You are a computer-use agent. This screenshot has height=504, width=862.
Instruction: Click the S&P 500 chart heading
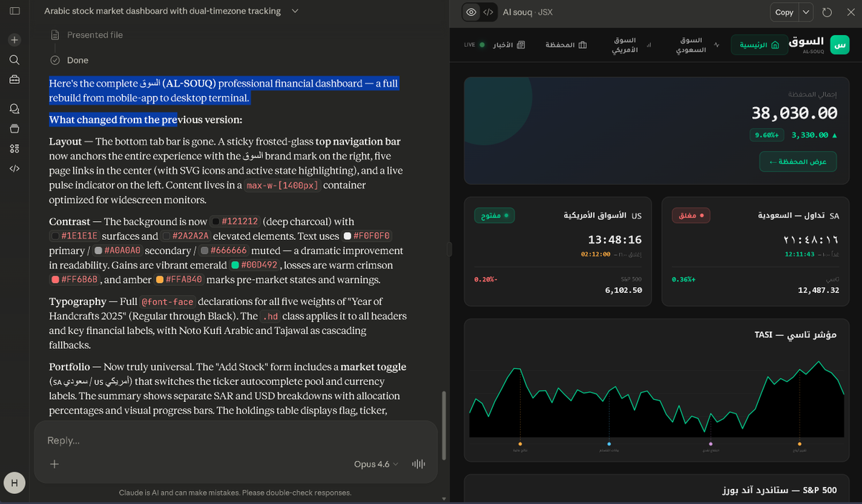(x=779, y=490)
